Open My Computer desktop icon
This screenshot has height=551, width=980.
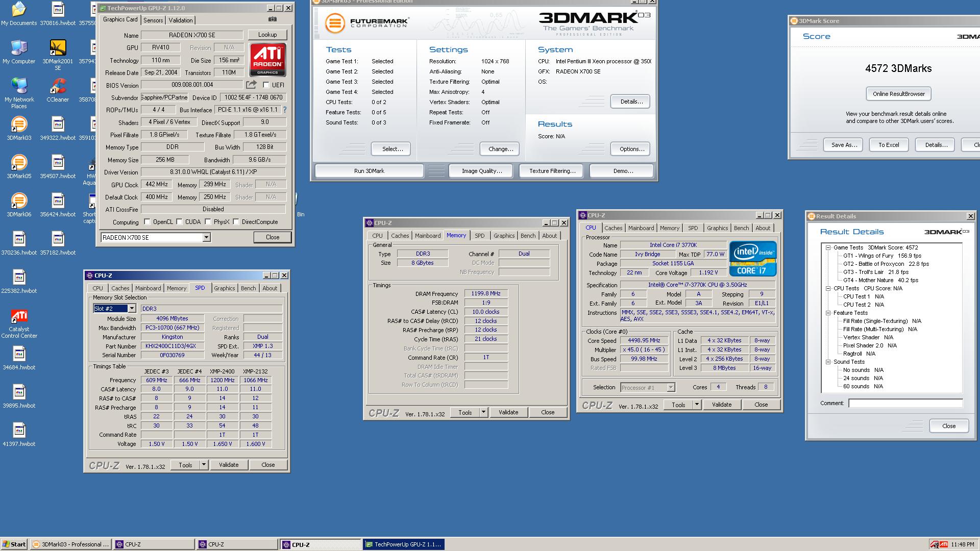click(19, 52)
